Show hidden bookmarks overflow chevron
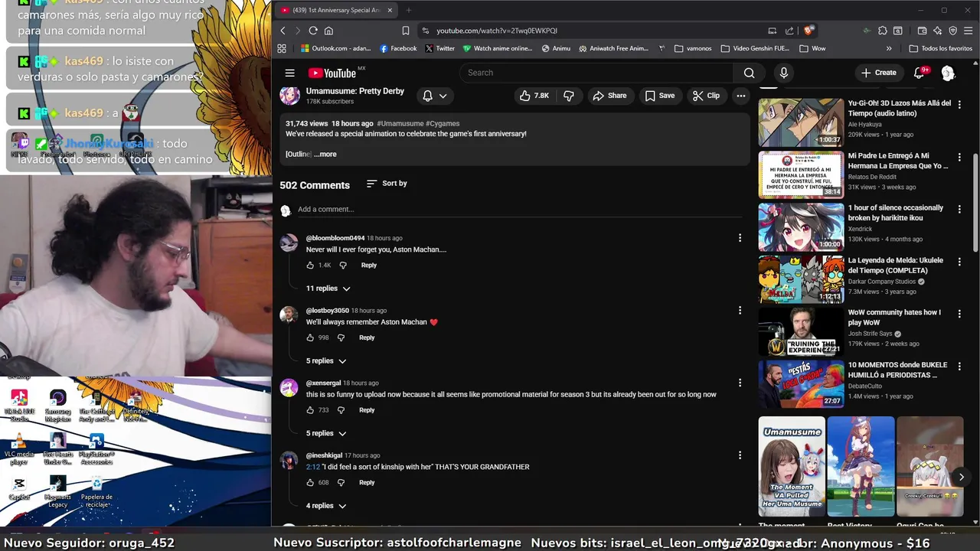The width and height of the screenshot is (980, 551). [x=889, y=48]
